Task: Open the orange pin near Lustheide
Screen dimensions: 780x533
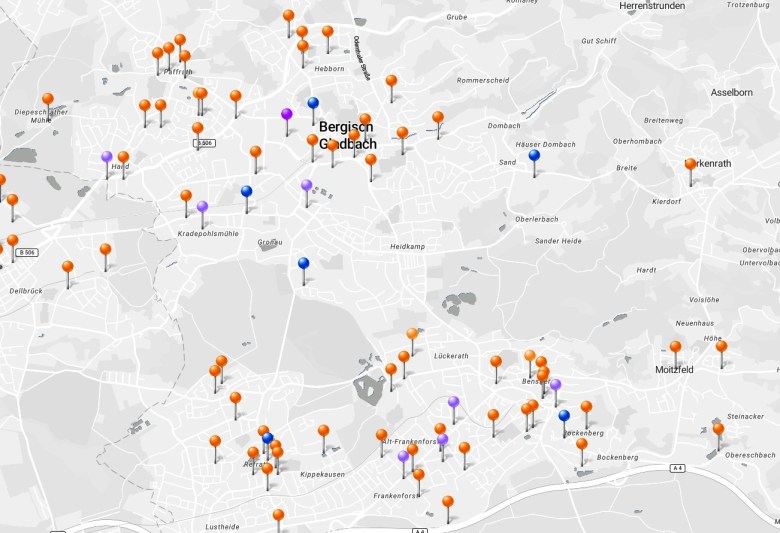Action: pyautogui.click(x=278, y=515)
